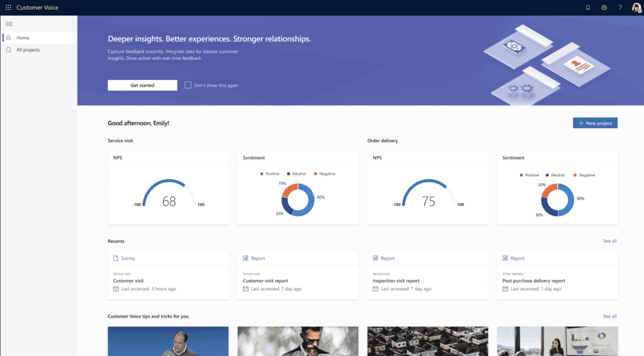This screenshot has width=644, height=356.
Task: Collapse the navigation pane with the hamburger icon
Action: [9, 24]
